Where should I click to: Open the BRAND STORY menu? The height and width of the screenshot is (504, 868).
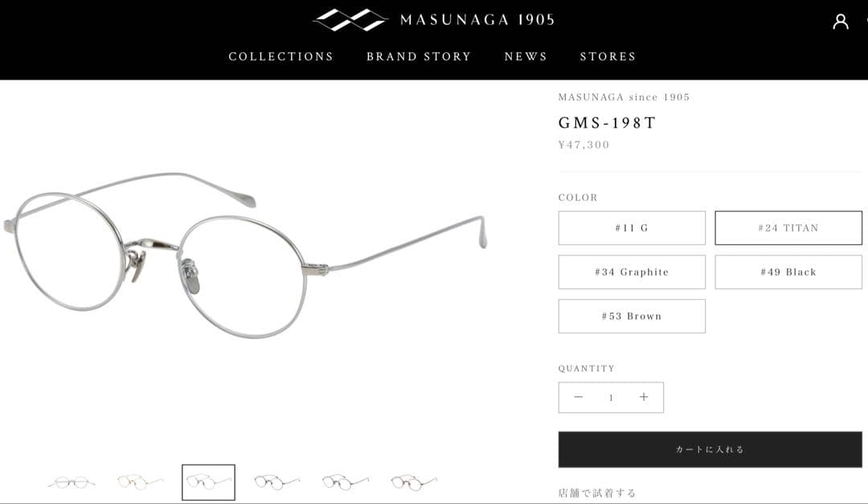click(x=419, y=56)
